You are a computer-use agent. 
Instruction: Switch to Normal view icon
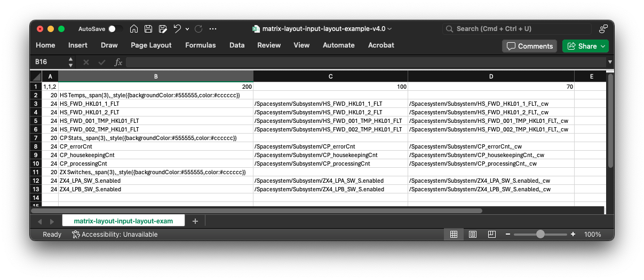coord(454,234)
